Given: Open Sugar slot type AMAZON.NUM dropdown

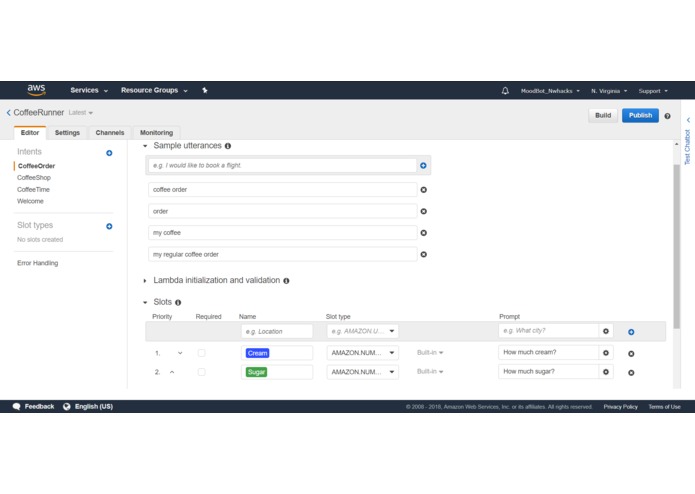Looking at the screenshot, I should coord(363,372).
